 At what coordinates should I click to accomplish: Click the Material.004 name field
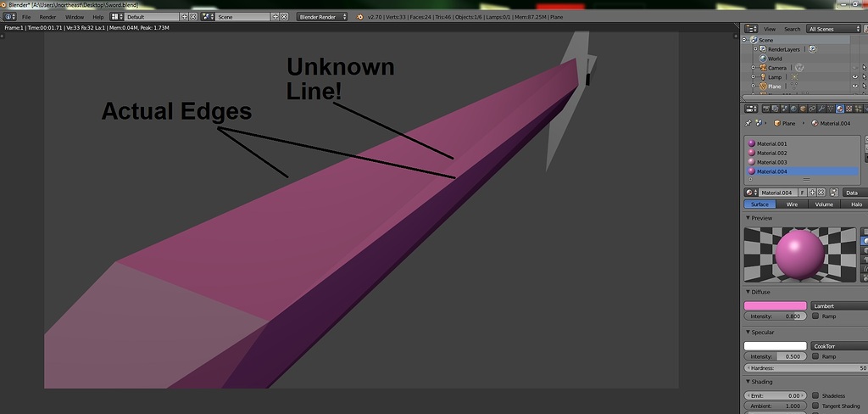pos(778,193)
